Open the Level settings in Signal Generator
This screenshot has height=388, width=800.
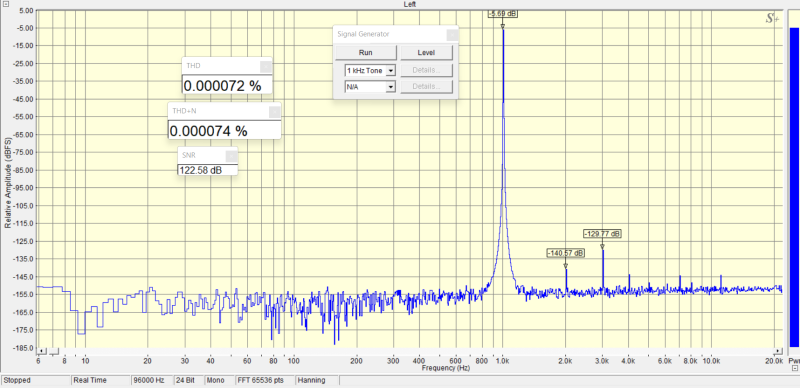click(x=426, y=53)
